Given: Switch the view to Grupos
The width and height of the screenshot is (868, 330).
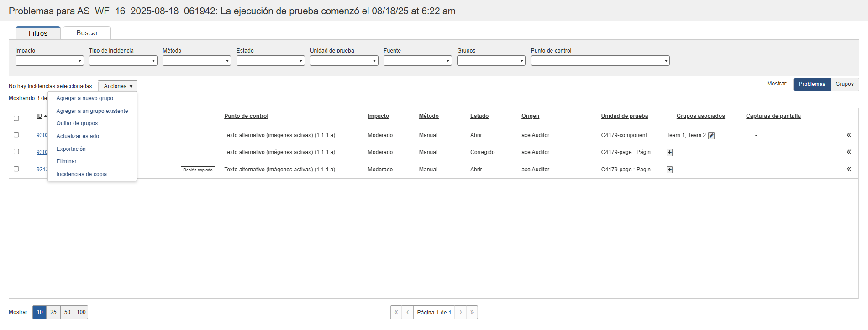Looking at the screenshot, I should click(844, 84).
